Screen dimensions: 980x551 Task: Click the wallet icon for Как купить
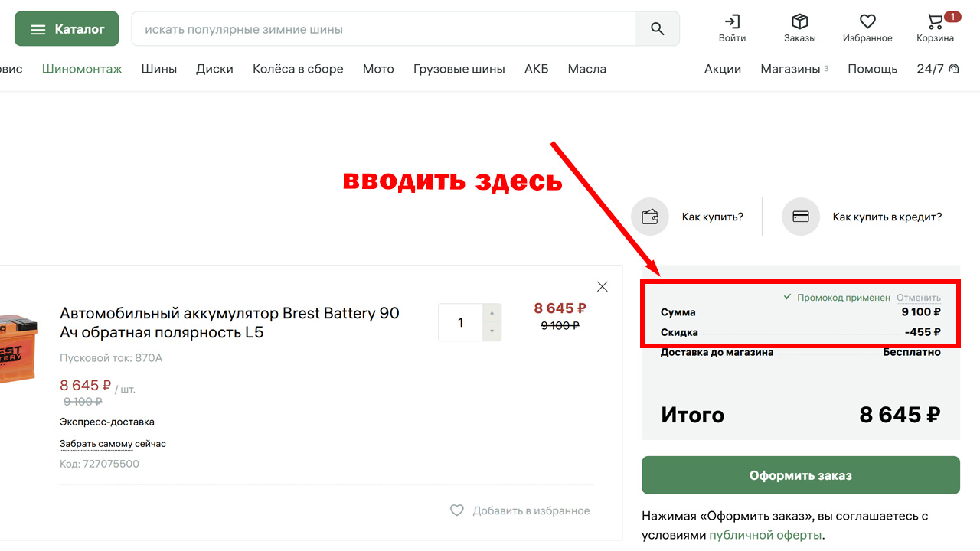pos(650,217)
